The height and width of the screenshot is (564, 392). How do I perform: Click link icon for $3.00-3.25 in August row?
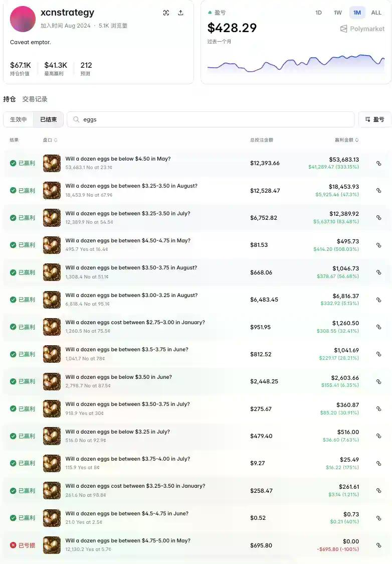tap(378, 300)
